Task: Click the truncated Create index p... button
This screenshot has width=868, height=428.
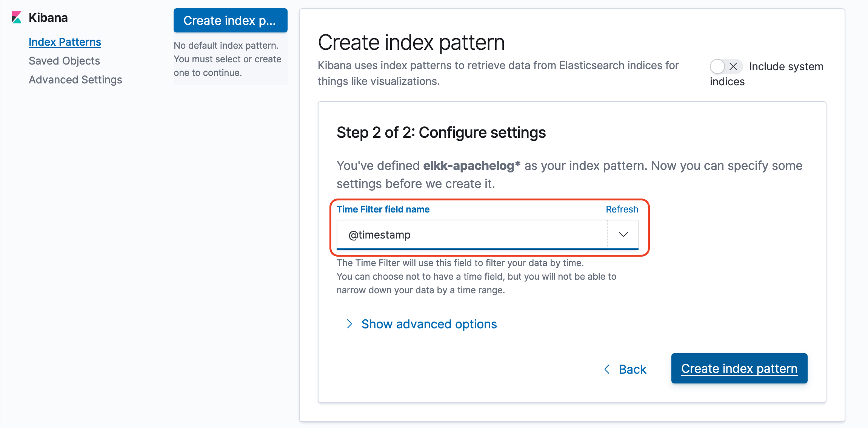Action: 230,20
